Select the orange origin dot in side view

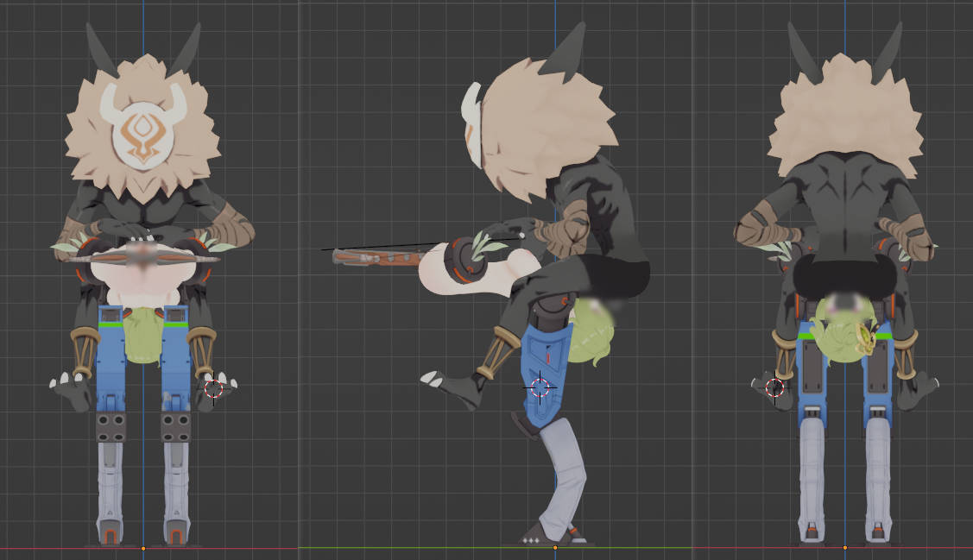click(x=555, y=548)
